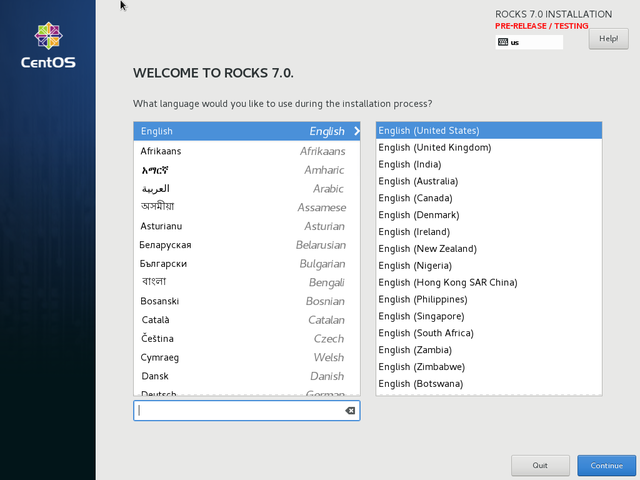Click the keyboard layout icon
Image resolution: width=640 pixels, height=480 pixels.
pos(503,42)
